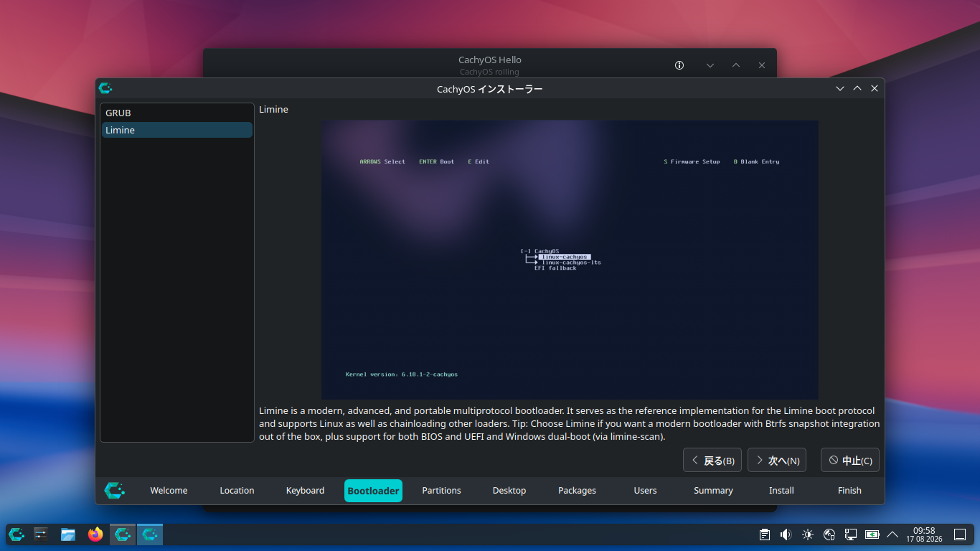Open the wired network tray icon
This screenshot has width=980, height=551.
[x=851, y=534]
